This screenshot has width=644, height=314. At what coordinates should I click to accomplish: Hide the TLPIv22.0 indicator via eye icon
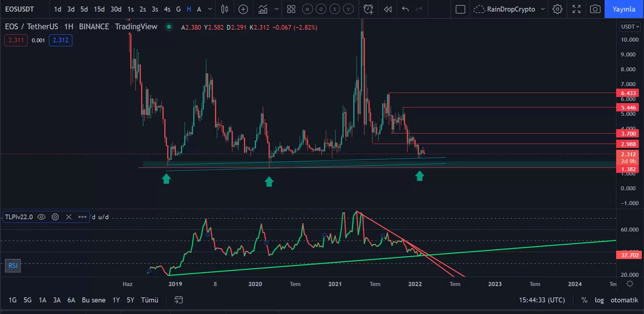42,217
